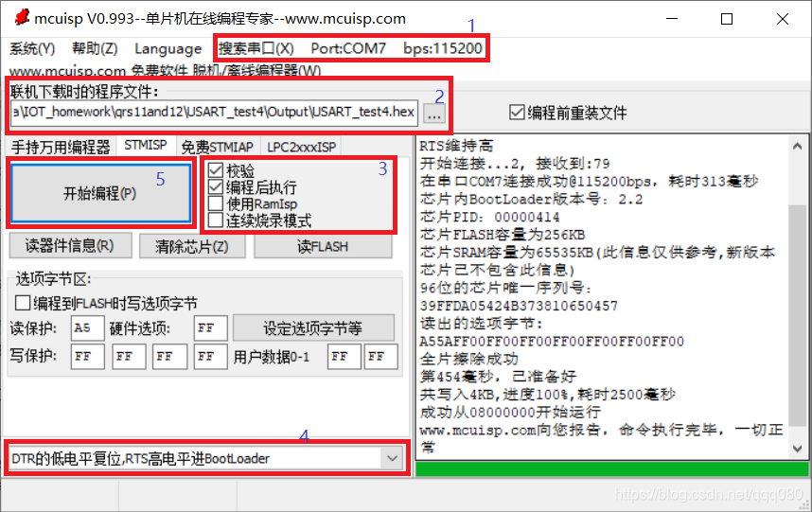Close the mcuisp window

point(783,19)
